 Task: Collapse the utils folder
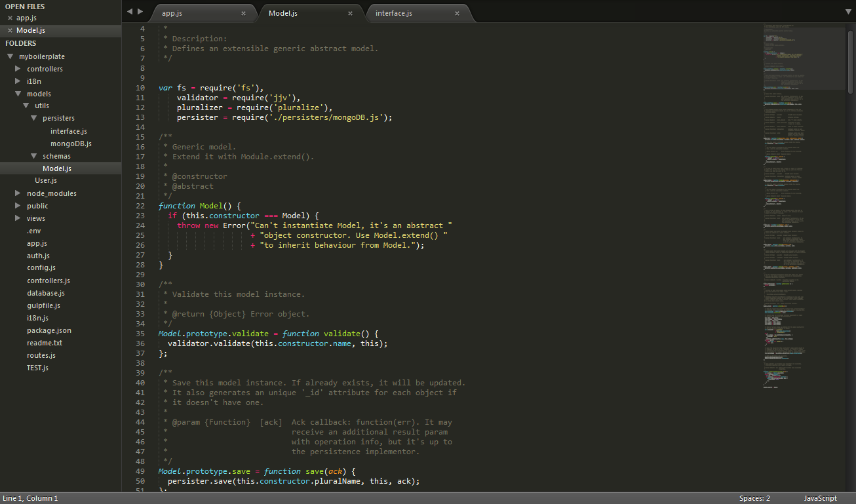tap(26, 106)
